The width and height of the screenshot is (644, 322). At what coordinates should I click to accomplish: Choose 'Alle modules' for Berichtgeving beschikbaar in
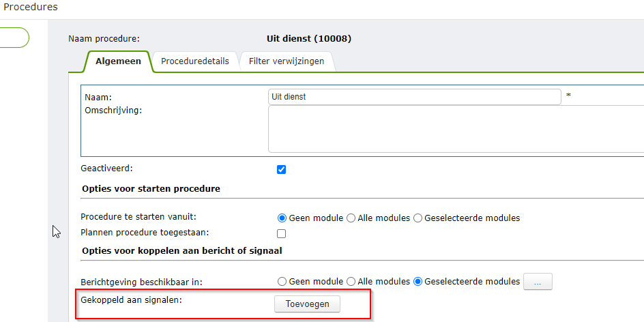point(351,281)
